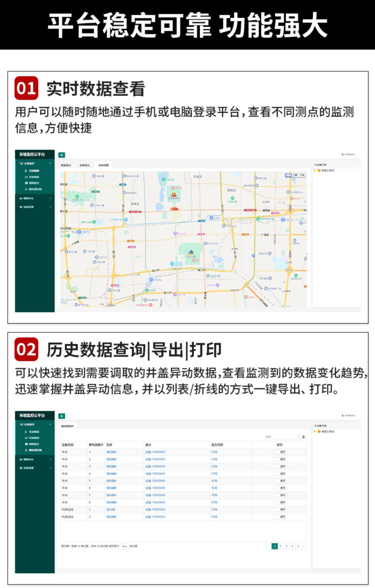Open the 继电器1 name link
375x588 pixels.
point(112,452)
